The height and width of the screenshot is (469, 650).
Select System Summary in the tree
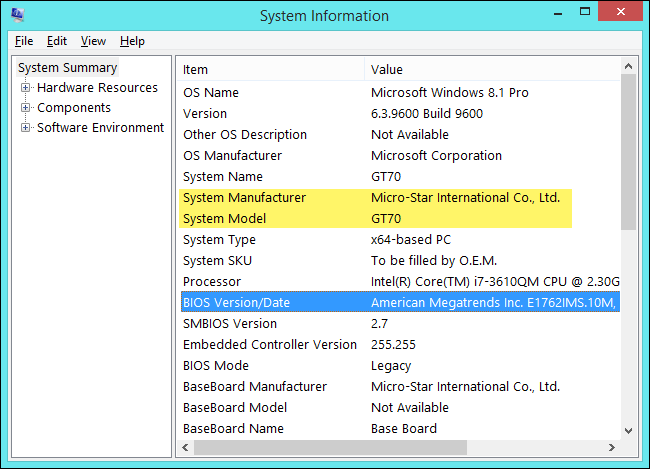68,68
